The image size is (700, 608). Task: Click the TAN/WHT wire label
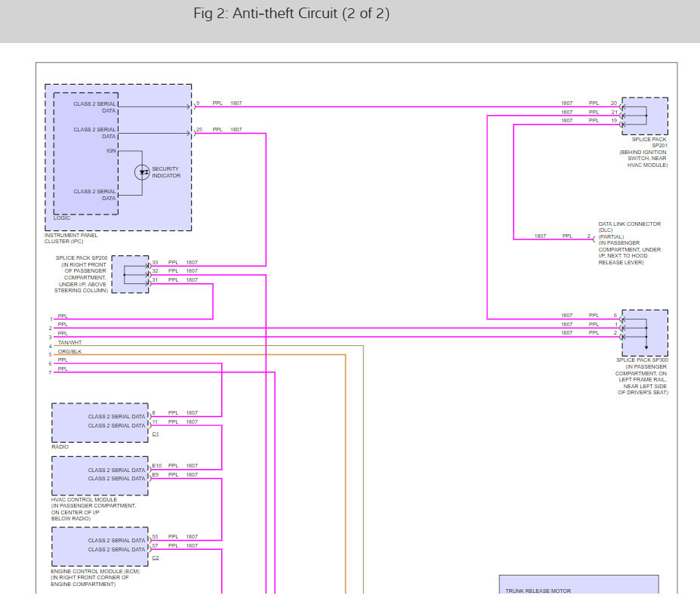(x=69, y=342)
